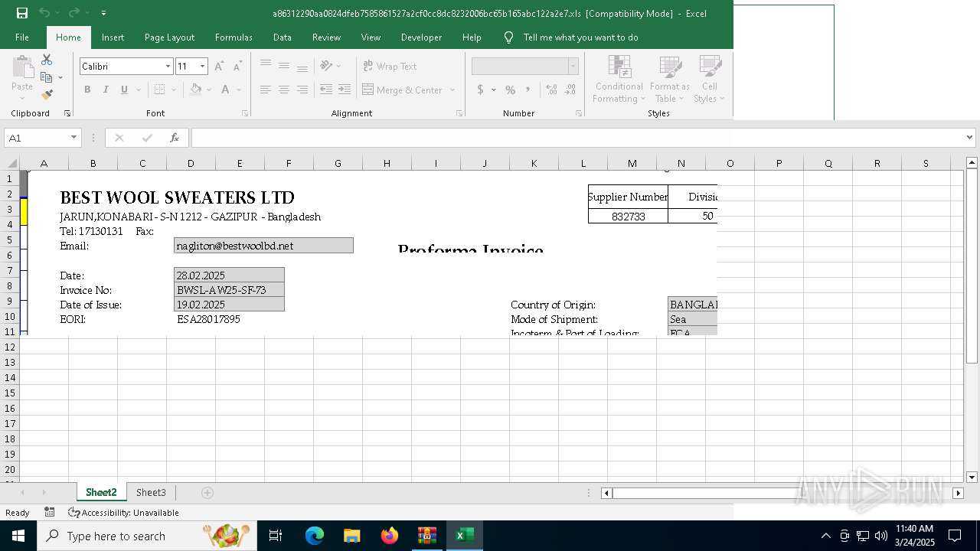This screenshot has height=551, width=980.
Task: Decrease font size with smaller A icon
Action: (237, 67)
